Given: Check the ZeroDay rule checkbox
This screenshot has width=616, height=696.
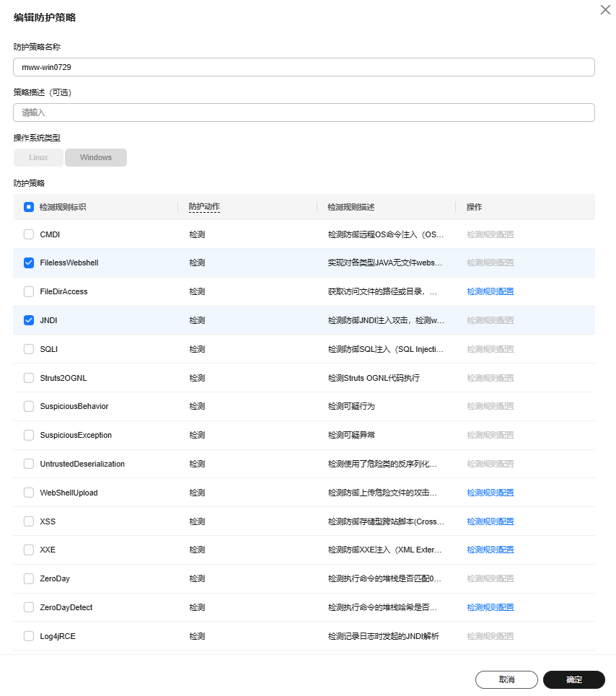Looking at the screenshot, I should pyautogui.click(x=29, y=579).
